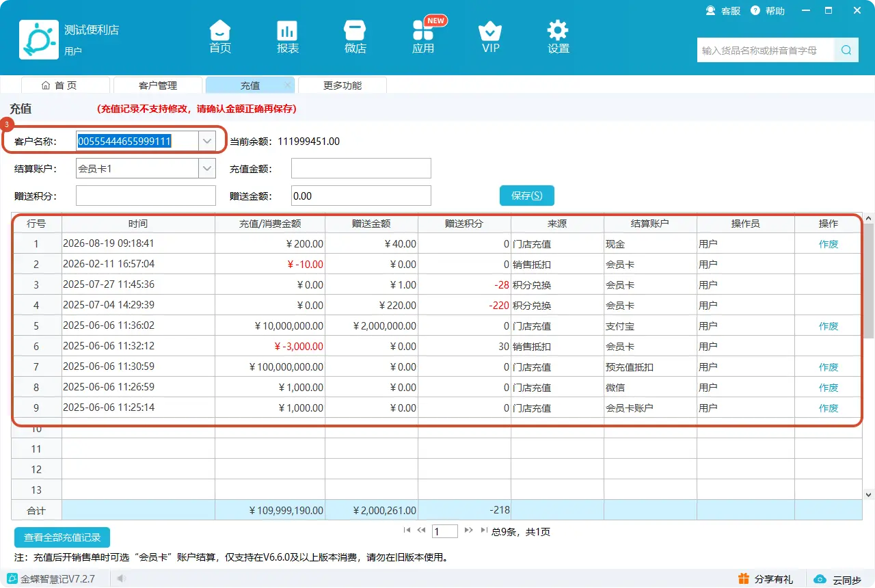This screenshot has width=875, height=588.
Task: Click the search magnifier icon
Action: [846, 50]
